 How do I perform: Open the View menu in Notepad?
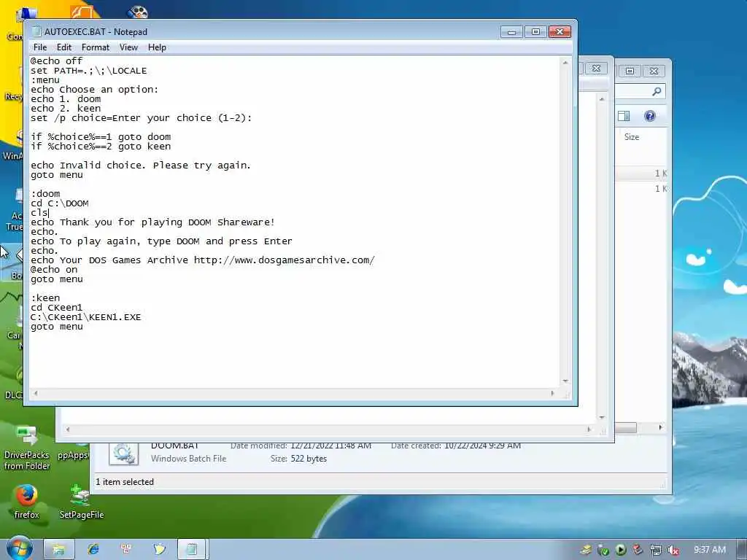coord(128,47)
